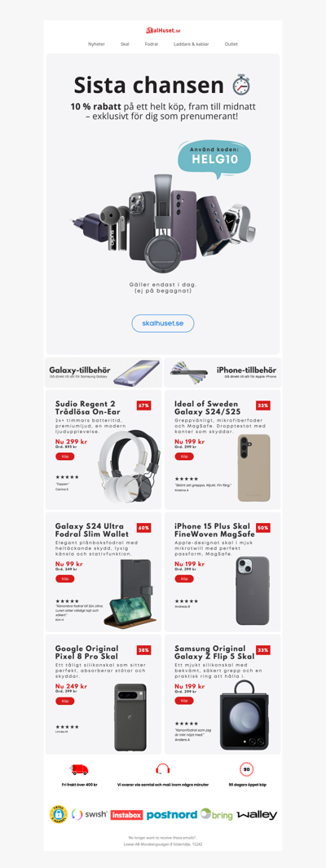Screen dimensions: 326x868
Task: Open the Nyheter menu item
Action: (x=96, y=44)
